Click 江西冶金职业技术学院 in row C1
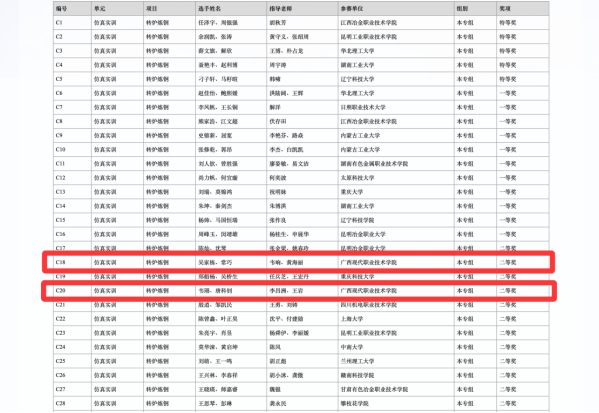Screen dimensions: 599x413 pos(369,23)
